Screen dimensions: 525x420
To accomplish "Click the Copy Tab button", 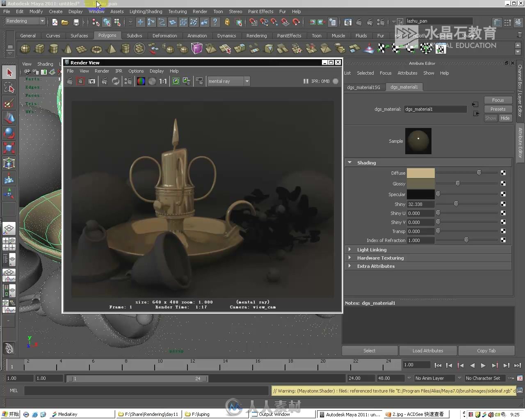I will [x=486, y=351].
